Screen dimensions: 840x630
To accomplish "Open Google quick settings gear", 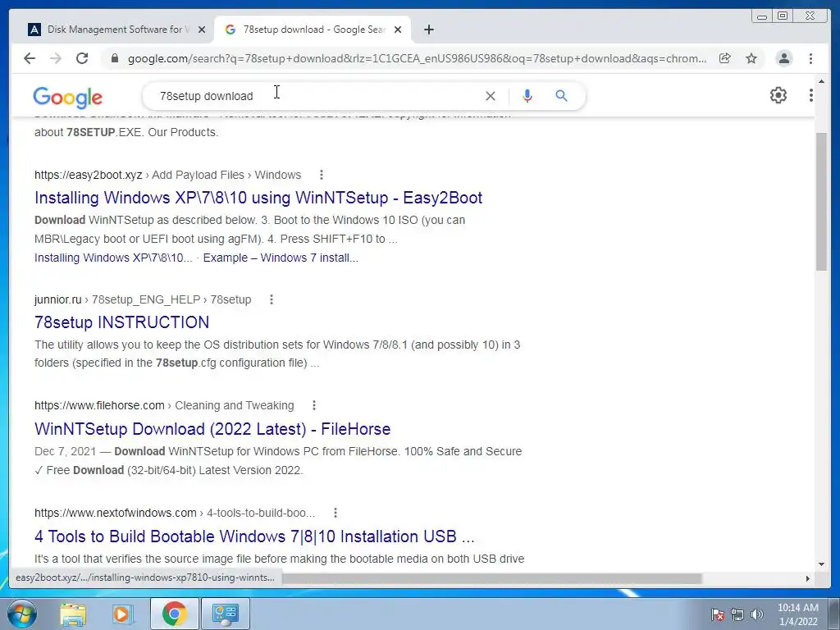I will [778, 95].
